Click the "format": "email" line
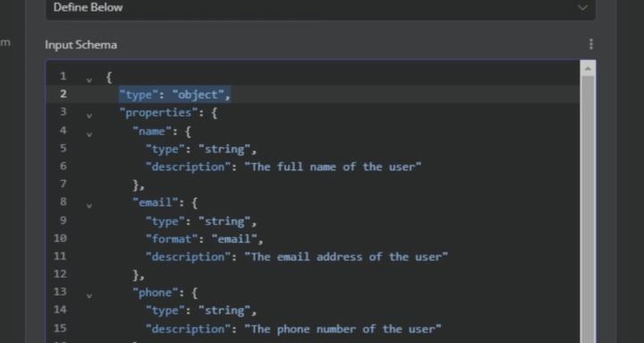The image size is (644, 343). [x=205, y=238]
